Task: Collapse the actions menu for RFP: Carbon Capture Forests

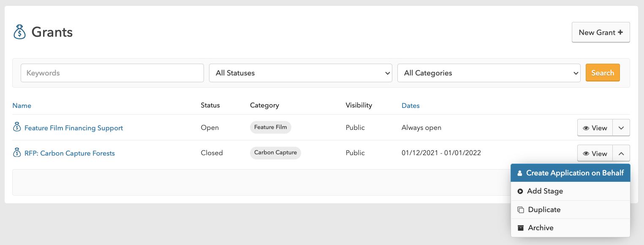Action: (621, 153)
